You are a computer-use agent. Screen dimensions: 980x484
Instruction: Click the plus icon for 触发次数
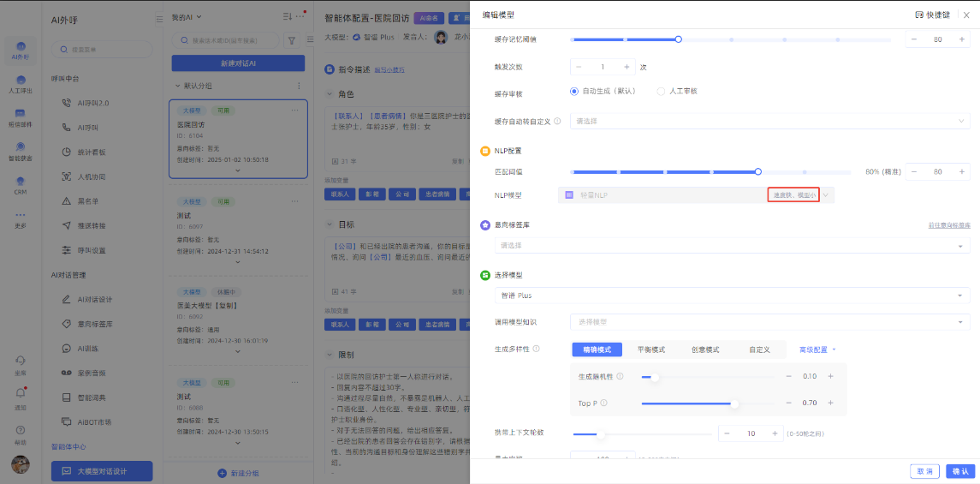(x=627, y=67)
